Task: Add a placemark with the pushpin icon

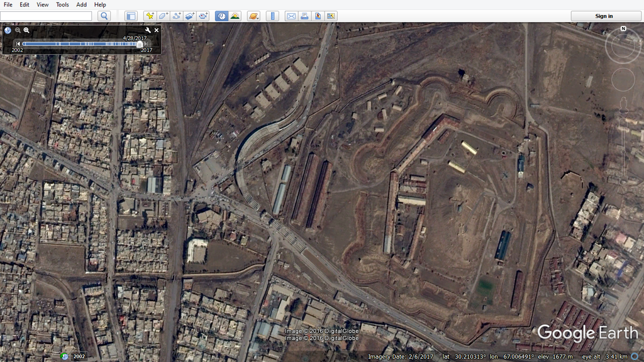Action: 150,16
